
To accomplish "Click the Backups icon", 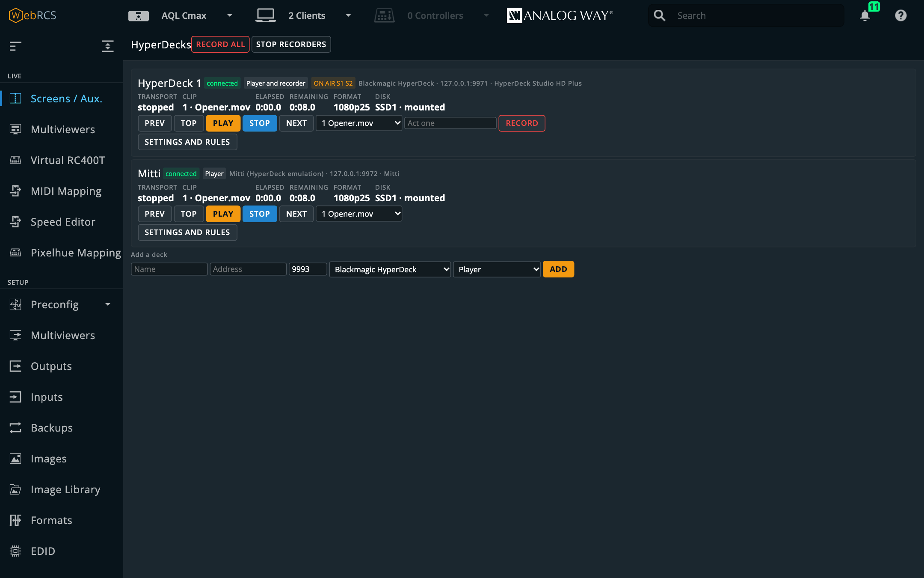I will click(15, 428).
